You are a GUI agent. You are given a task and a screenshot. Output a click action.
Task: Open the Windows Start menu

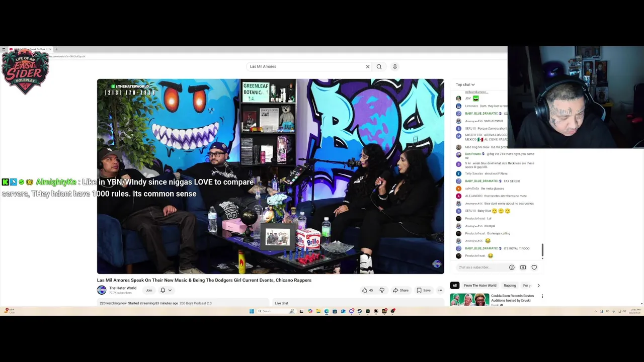coord(252,311)
